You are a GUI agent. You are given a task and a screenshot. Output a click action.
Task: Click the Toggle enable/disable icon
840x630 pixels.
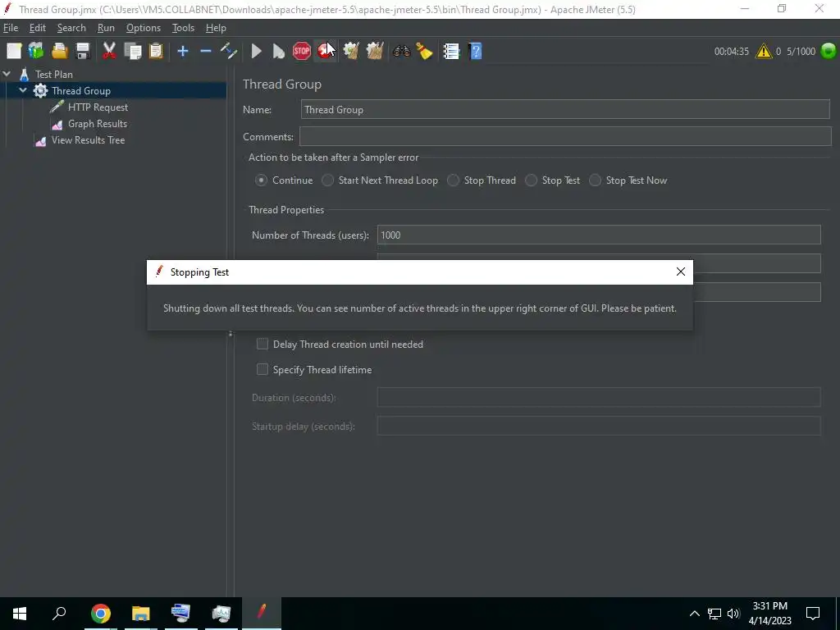[x=229, y=51]
